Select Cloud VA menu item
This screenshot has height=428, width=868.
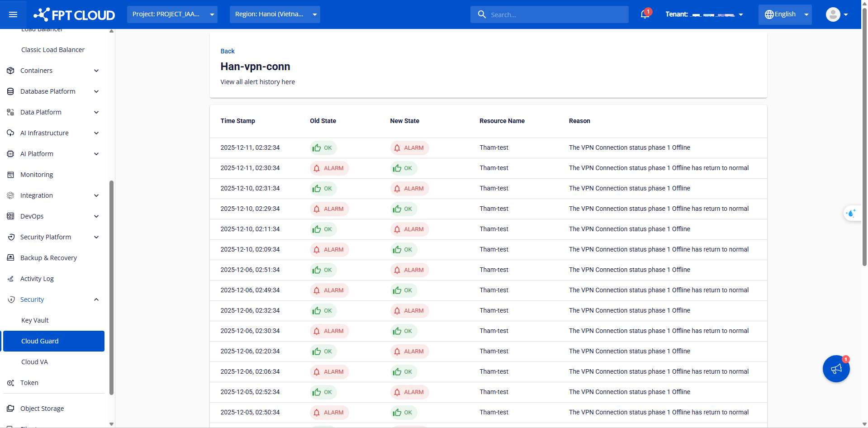pyautogui.click(x=34, y=362)
